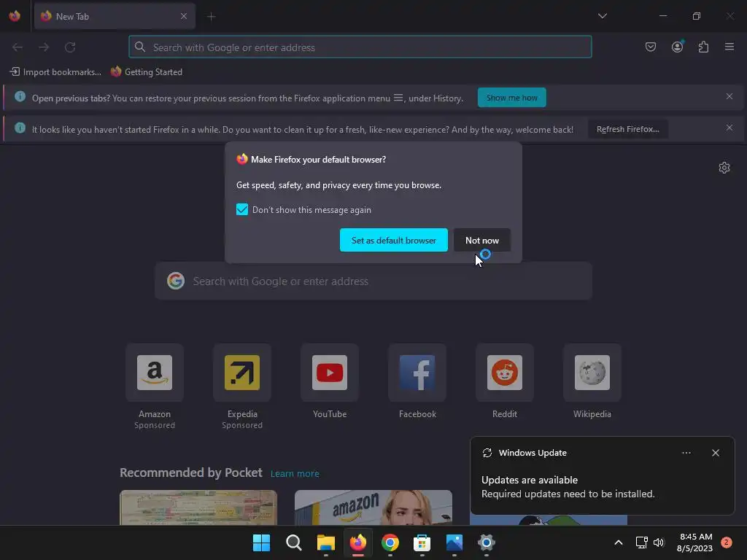Open Windows Update notification options menu

pos(686,453)
